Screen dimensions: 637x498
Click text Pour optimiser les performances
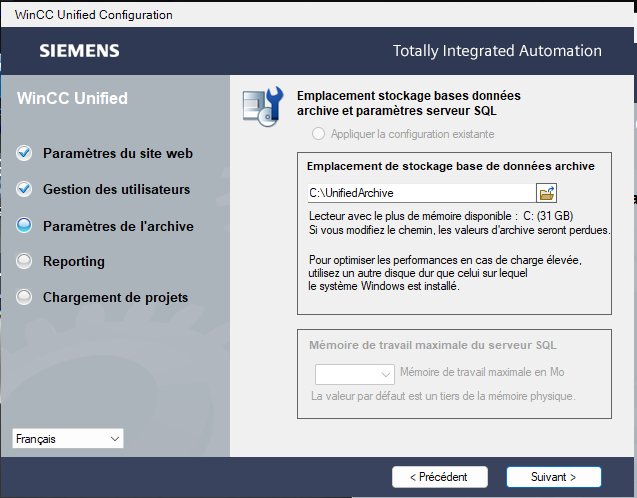445,273
